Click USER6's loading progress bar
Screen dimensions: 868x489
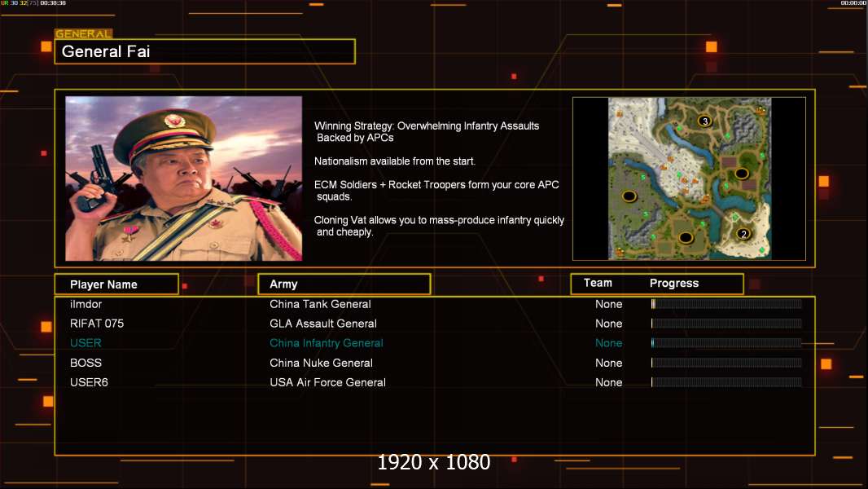[x=726, y=382]
